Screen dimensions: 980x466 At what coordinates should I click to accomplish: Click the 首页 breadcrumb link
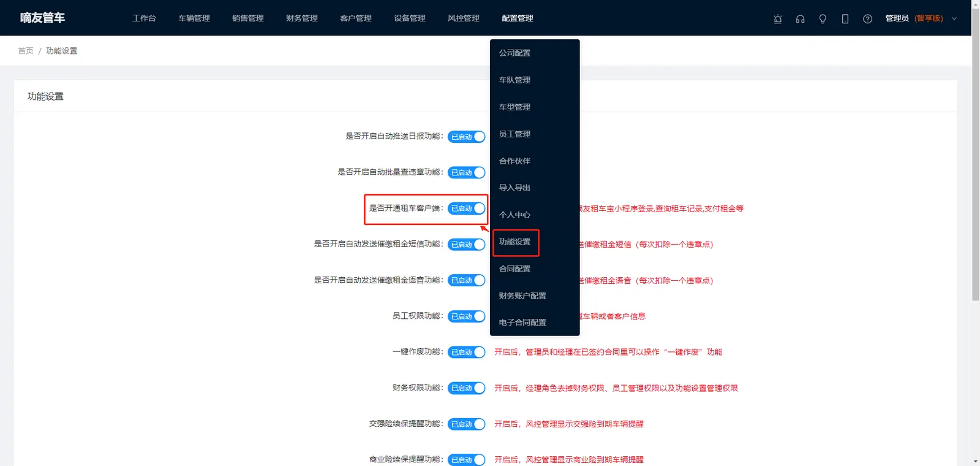tap(26, 51)
